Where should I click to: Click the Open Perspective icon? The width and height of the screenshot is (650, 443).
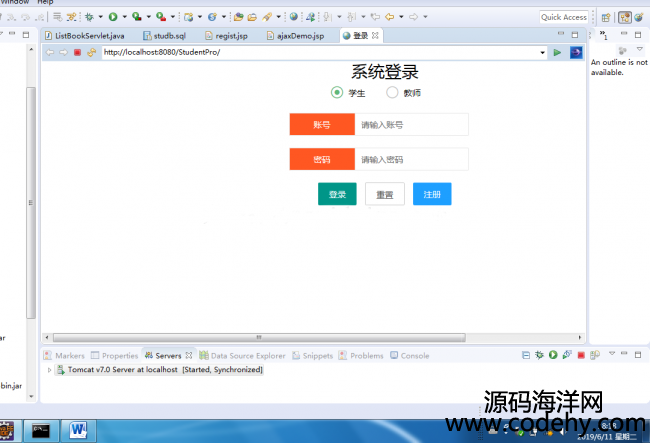(x=606, y=17)
